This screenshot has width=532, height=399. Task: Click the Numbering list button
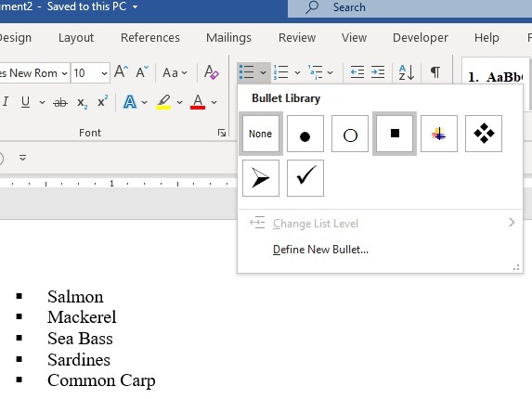coord(281,72)
